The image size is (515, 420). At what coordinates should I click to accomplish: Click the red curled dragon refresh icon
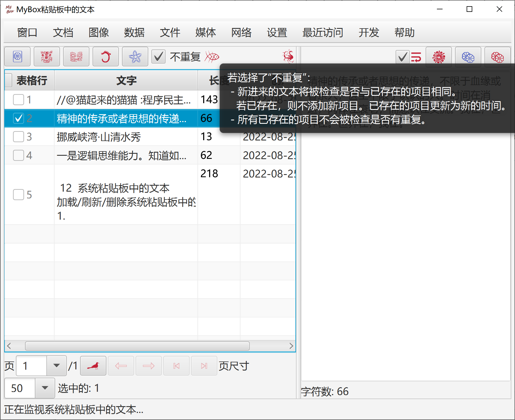tap(106, 57)
